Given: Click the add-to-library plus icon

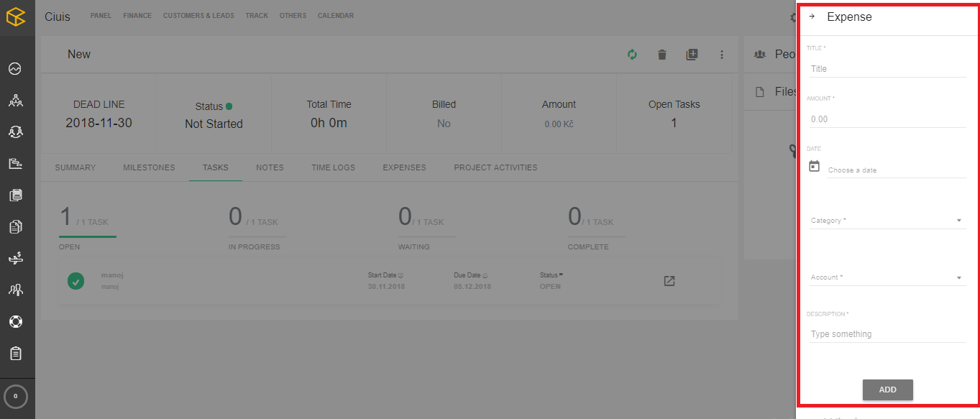Looking at the screenshot, I should point(692,55).
